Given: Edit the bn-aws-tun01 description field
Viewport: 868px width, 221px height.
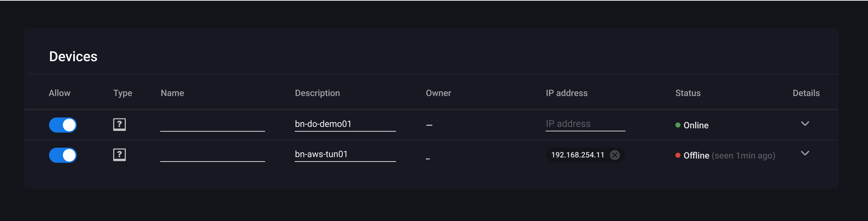Looking at the screenshot, I should pyautogui.click(x=345, y=154).
